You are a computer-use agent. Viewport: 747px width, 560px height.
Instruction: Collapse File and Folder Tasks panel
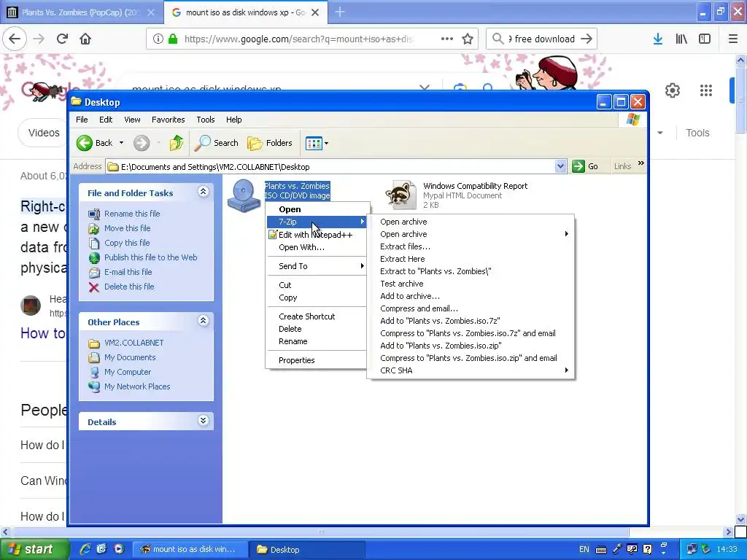204,192
